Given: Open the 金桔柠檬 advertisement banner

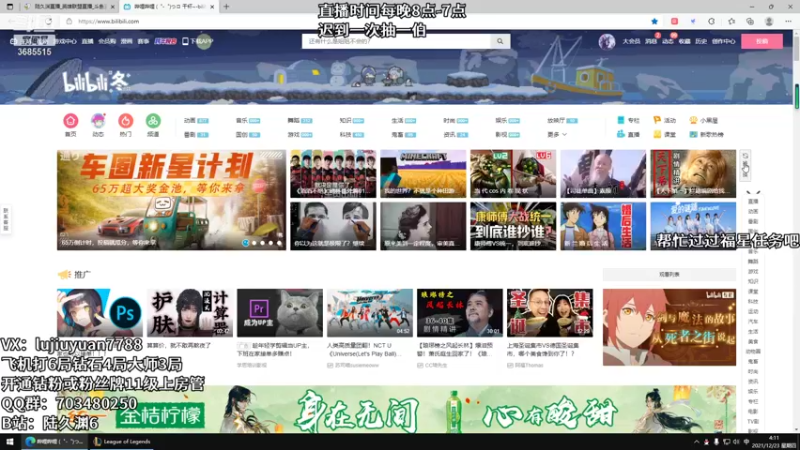Looking at the screenshot, I should pyautogui.click(x=396, y=409).
